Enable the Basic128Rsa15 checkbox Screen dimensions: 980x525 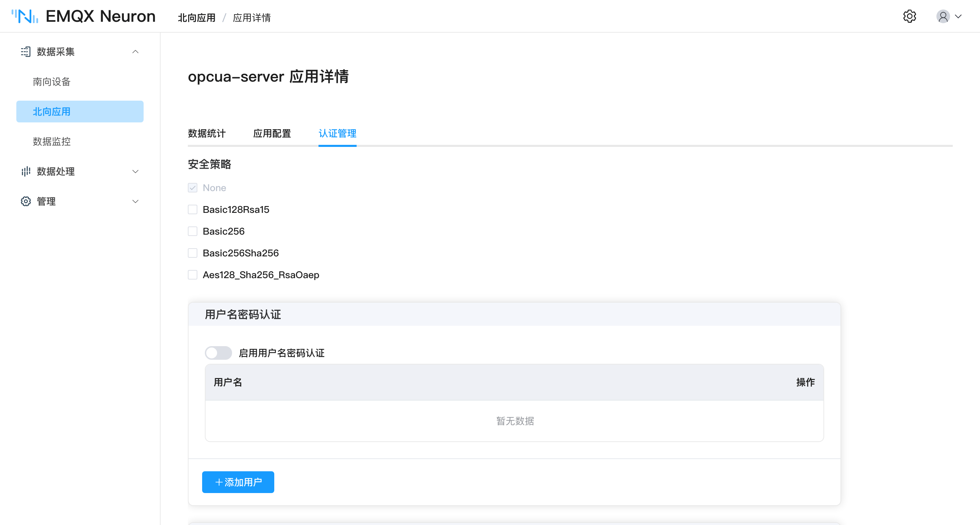[x=193, y=209]
